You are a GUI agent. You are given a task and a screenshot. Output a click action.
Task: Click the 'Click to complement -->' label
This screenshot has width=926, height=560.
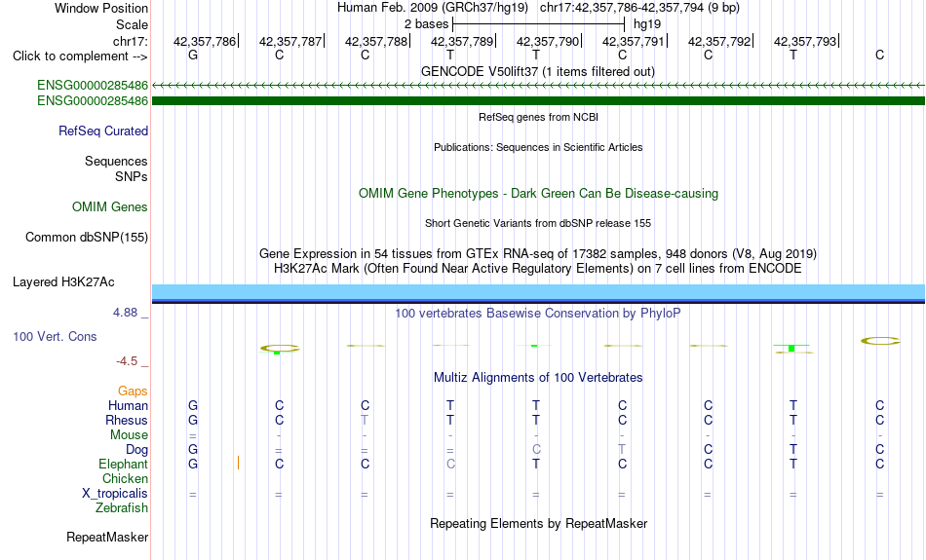click(x=80, y=56)
